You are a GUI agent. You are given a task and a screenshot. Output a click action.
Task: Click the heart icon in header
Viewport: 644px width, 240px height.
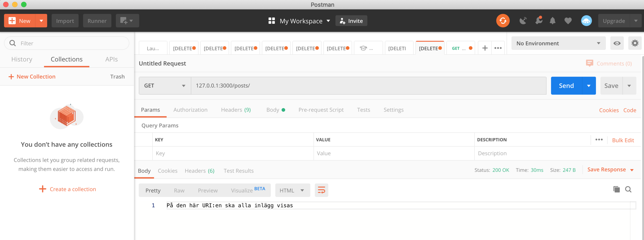568,21
